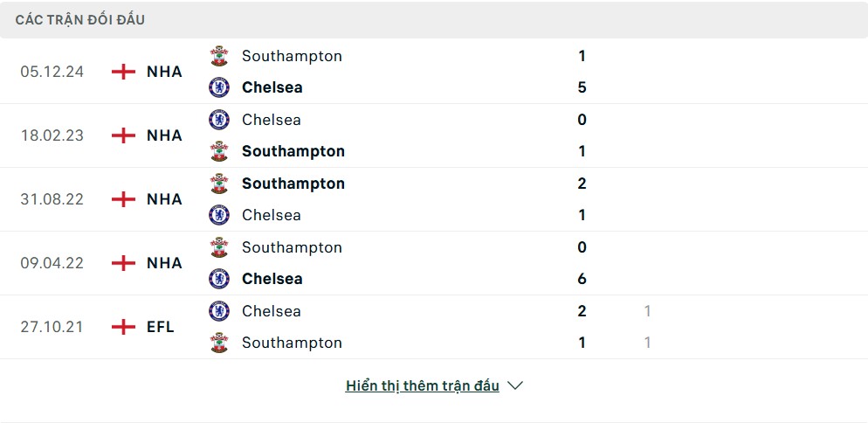Image resolution: width=868 pixels, height=423 pixels.
Task: Click Southampton crest in the 31.08.22 match
Action: 218,184
